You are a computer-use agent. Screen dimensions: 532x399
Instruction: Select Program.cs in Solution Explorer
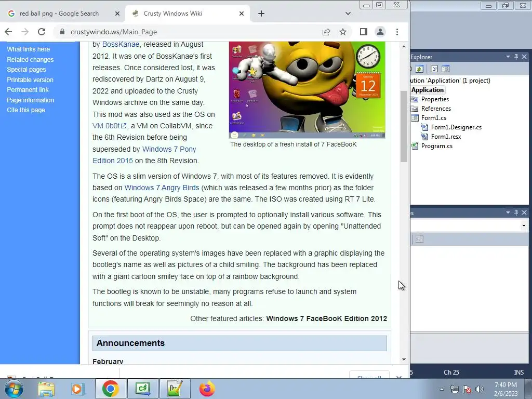tap(436, 146)
